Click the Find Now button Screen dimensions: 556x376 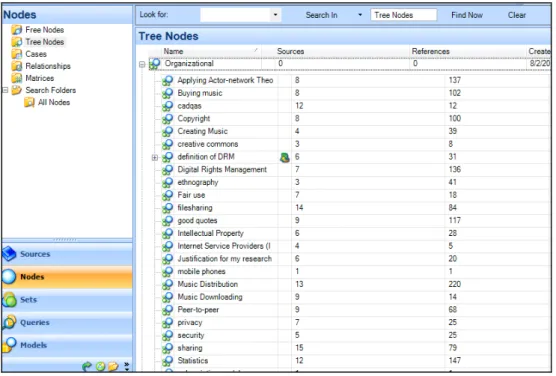[467, 15]
